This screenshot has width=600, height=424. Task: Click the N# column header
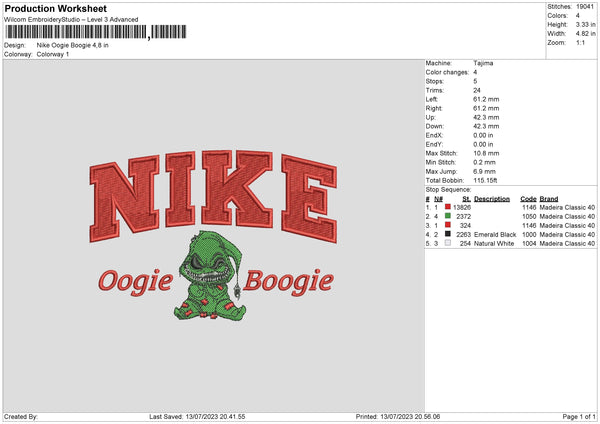click(x=438, y=199)
